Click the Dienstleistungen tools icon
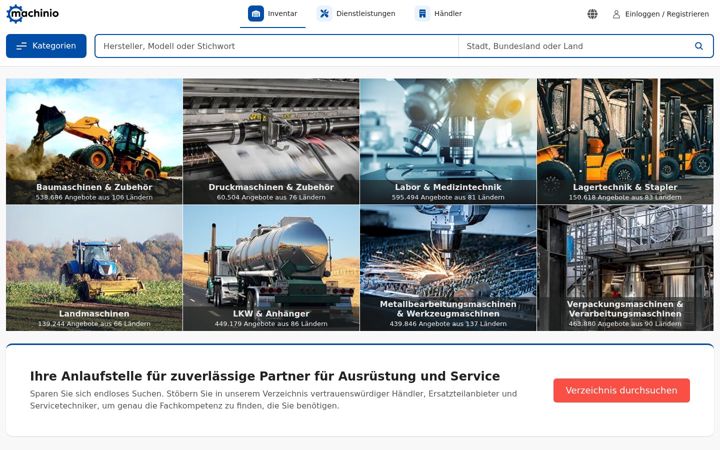Image resolution: width=720 pixels, height=450 pixels. click(324, 14)
